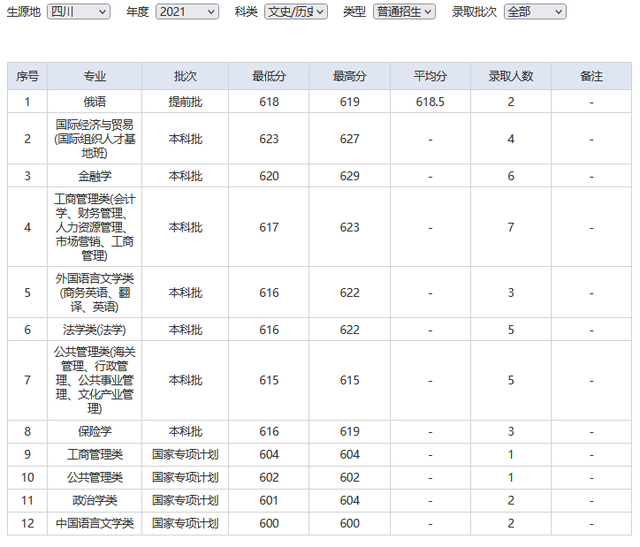Click row number 12
Screen dimensions: 640x547
pyautogui.click(x=27, y=523)
